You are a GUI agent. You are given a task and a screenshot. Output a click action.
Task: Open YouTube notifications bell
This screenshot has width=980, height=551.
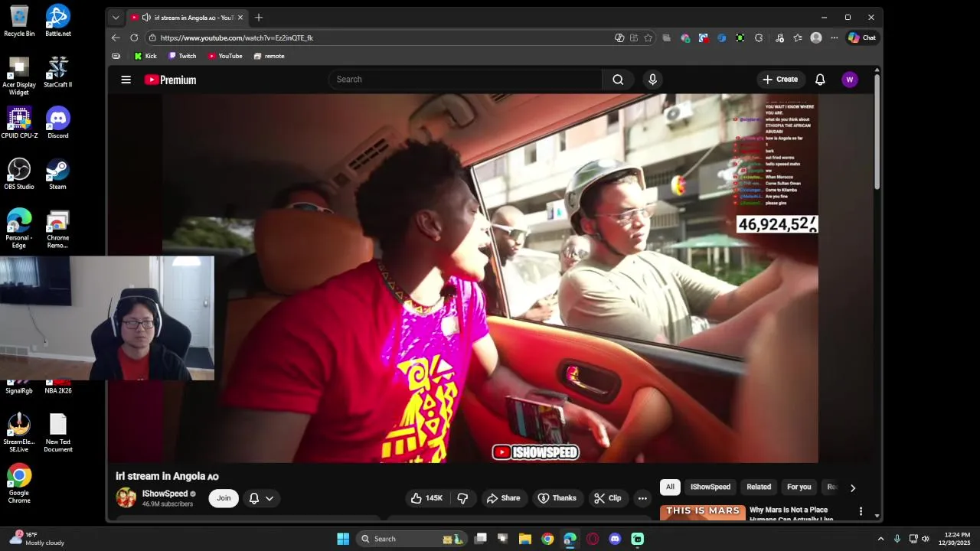(820, 80)
